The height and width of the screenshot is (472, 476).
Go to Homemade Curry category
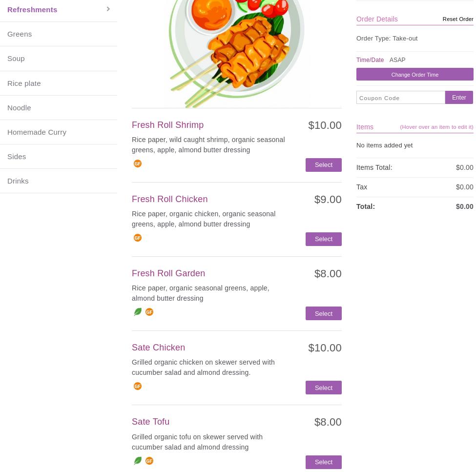point(37,132)
